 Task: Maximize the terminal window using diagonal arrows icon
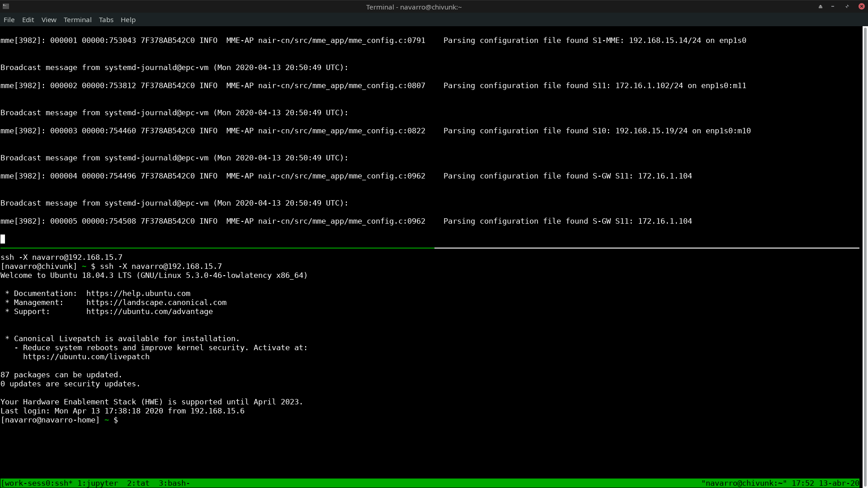847,6
